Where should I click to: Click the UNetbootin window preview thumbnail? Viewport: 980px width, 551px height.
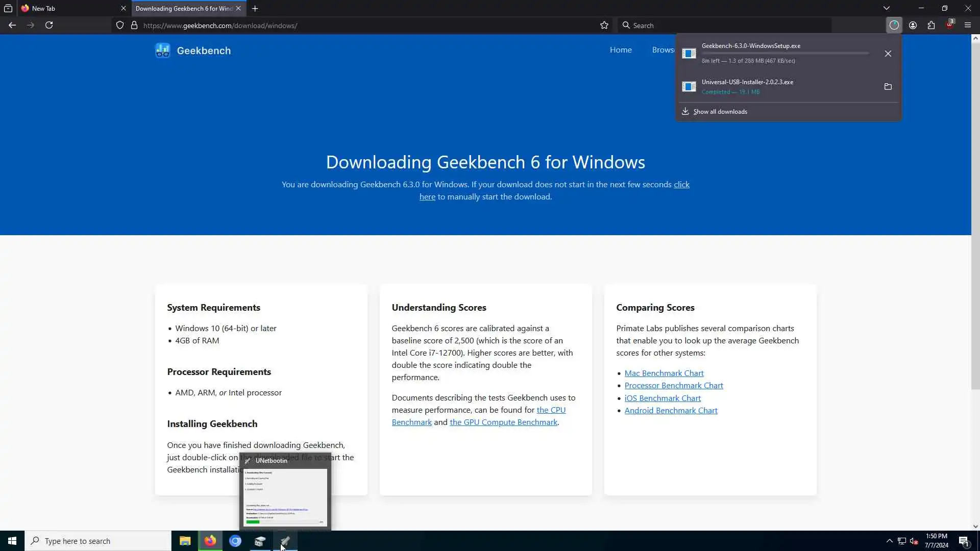pyautogui.click(x=285, y=497)
